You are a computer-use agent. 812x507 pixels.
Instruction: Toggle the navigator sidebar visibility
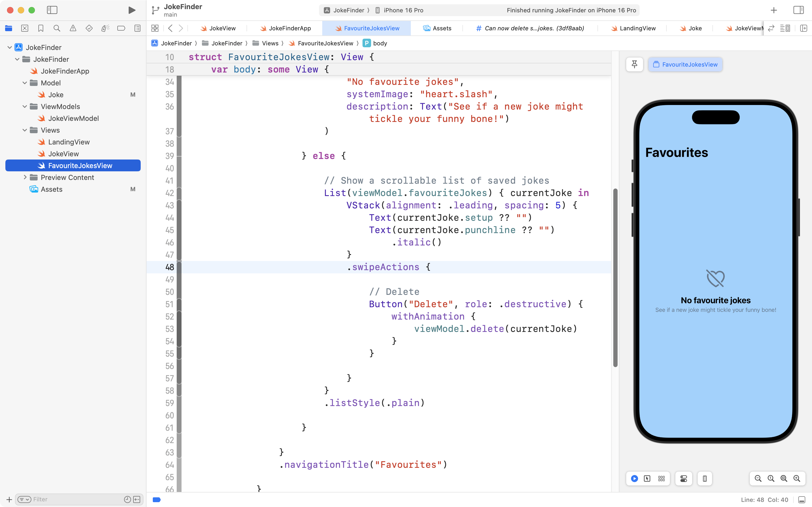coord(52,10)
